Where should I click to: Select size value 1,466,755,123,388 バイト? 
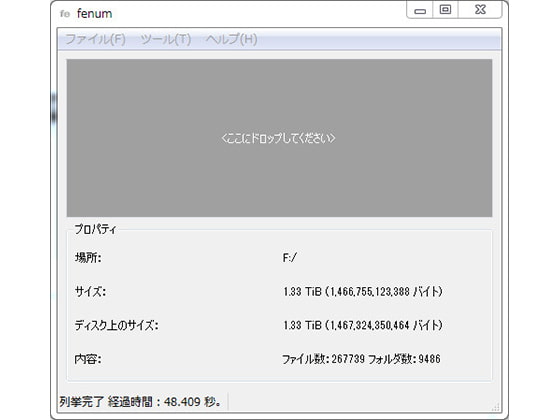363,291
